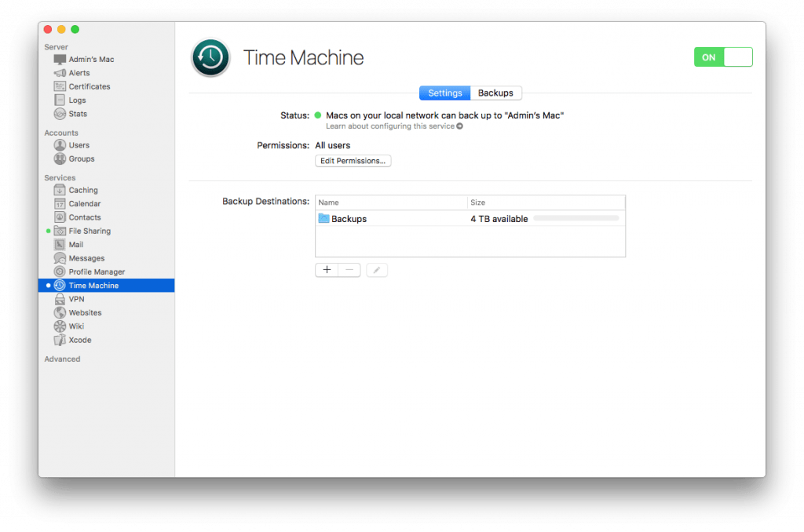Select the Stats icon in sidebar
Screen dimensions: 804x532
pos(60,114)
